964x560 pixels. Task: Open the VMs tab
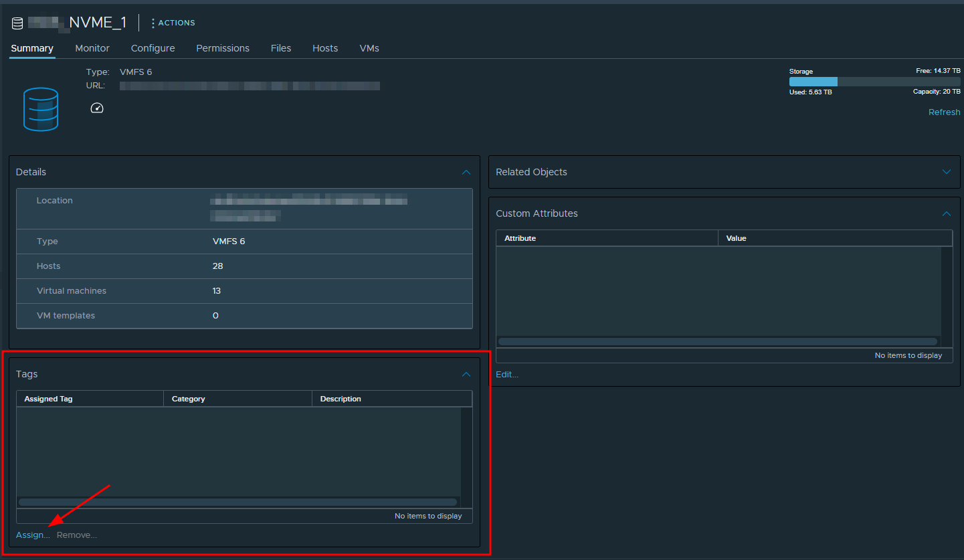(369, 48)
